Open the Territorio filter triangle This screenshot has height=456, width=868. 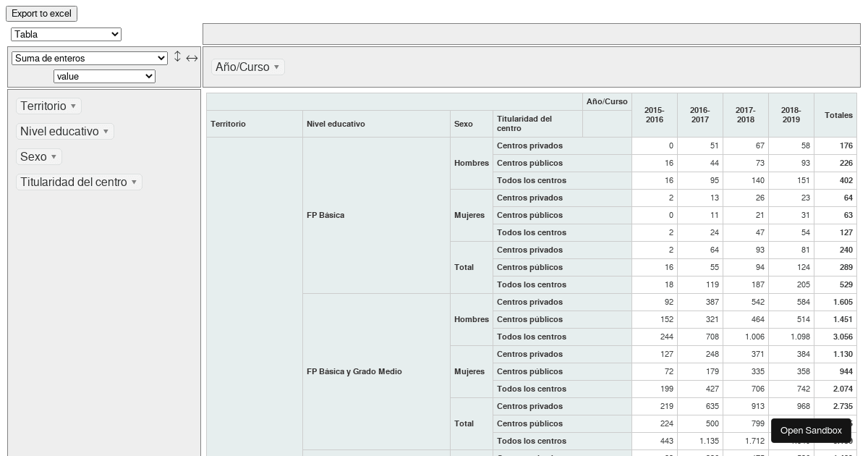[72, 106]
